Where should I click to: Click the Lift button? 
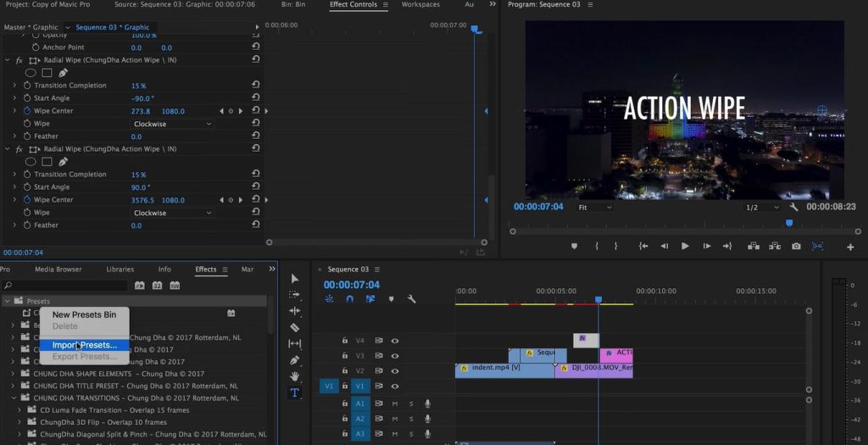754,247
